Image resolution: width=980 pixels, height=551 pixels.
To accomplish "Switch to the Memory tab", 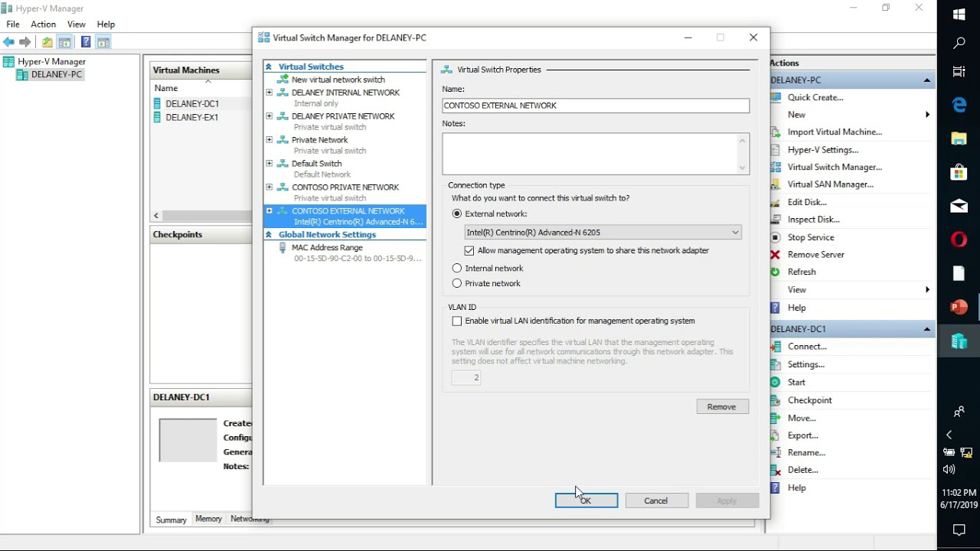I will (x=208, y=519).
